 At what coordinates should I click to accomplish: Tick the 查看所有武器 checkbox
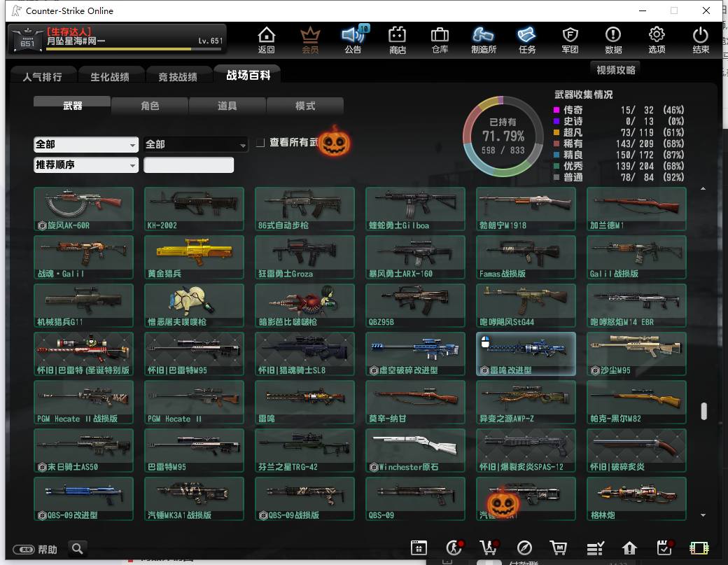[x=260, y=143]
